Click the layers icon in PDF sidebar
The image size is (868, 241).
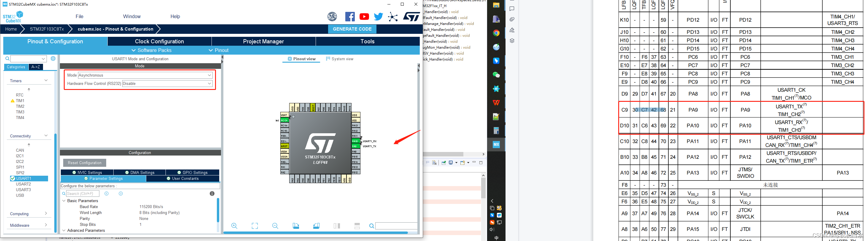(x=512, y=41)
